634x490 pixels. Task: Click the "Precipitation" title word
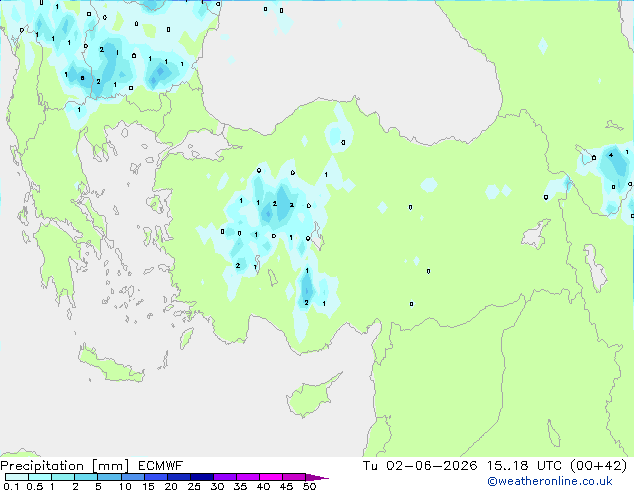coord(42,466)
